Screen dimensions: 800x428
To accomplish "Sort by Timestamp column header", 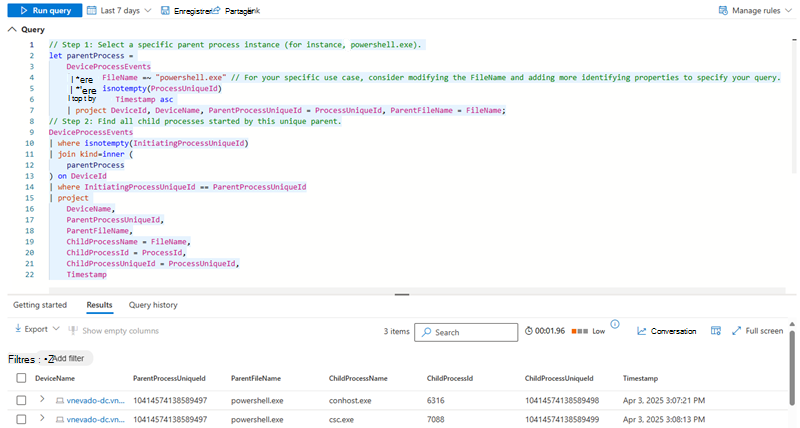I will pyautogui.click(x=640, y=379).
